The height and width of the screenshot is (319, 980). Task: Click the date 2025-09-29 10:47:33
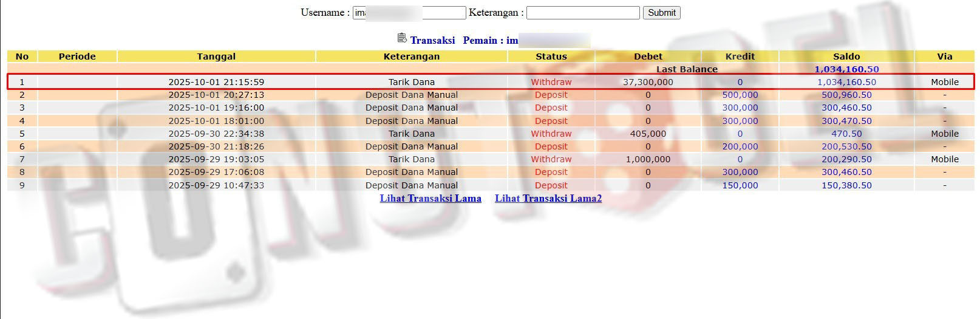click(216, 185)
